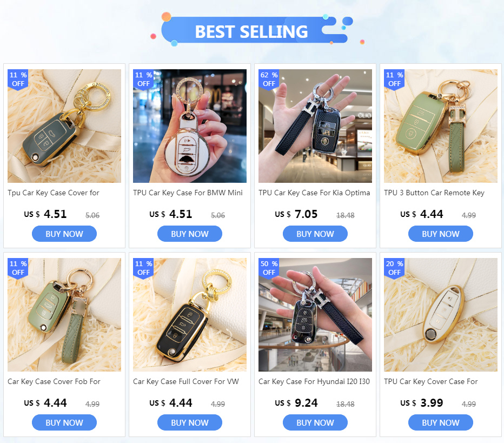Image resolution: width=504 pixels, height=443 pixels.
Task: Open the Kia Optima key case photo
Action: (315, 126)
